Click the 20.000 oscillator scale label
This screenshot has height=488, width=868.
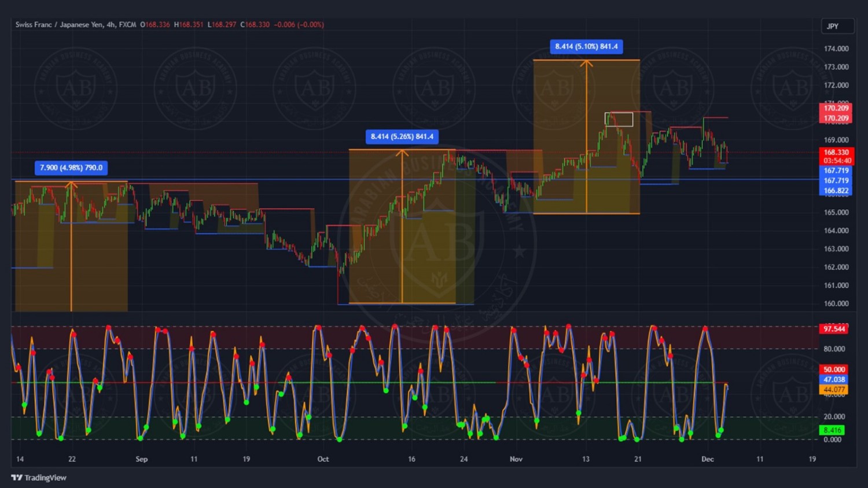click(834, 417)
